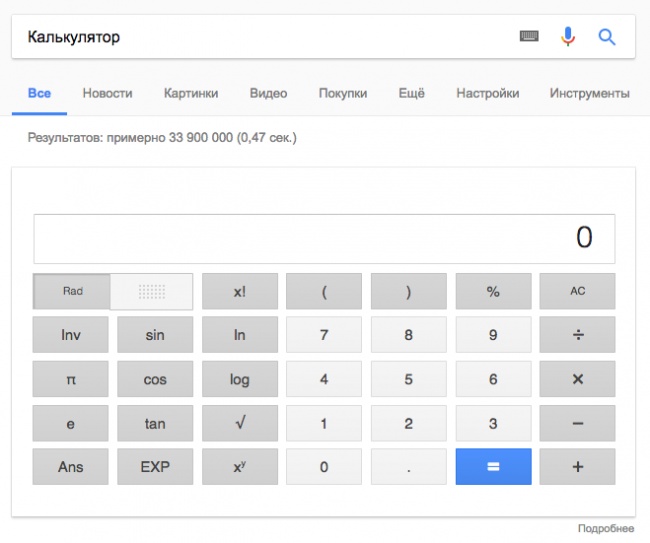Go to the Новости tab
The width and height of the screenshot is (650, 543).
coord(107,93)
